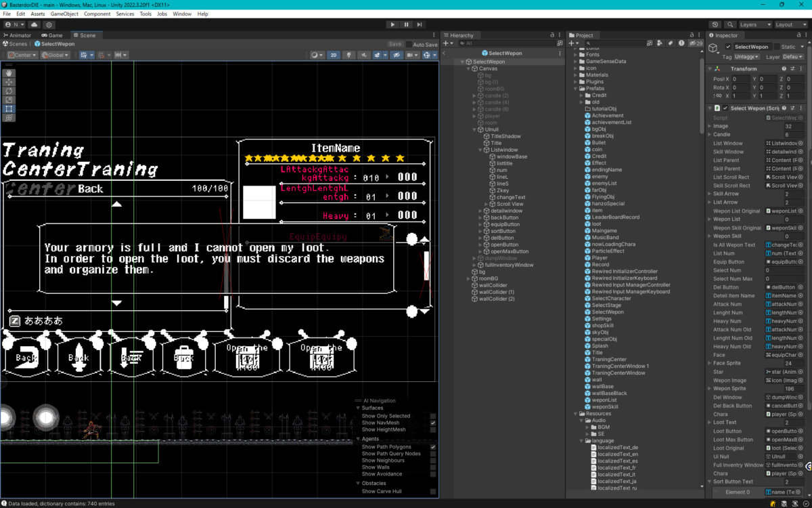Viewport: 812px width, 508px height.
Task: Open Transform component preset icon
Action: tap(792, 68)
